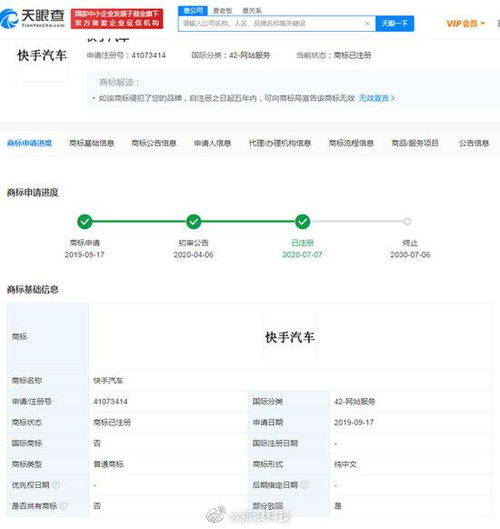Click the 纯中文 trademark form cell
Screen dimensions: 500x529
click(x=345, y=464)
